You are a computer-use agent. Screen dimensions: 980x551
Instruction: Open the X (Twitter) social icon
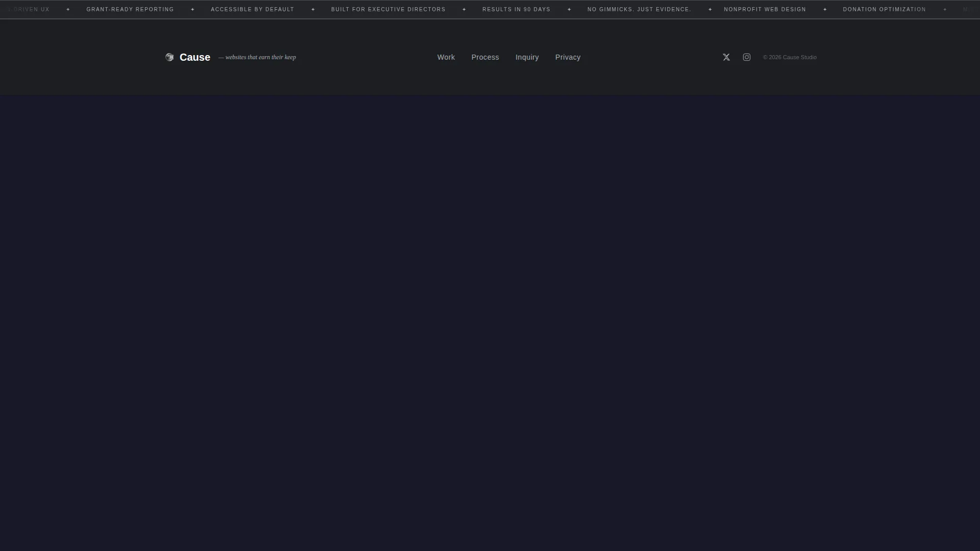click(x=726, y=57)
